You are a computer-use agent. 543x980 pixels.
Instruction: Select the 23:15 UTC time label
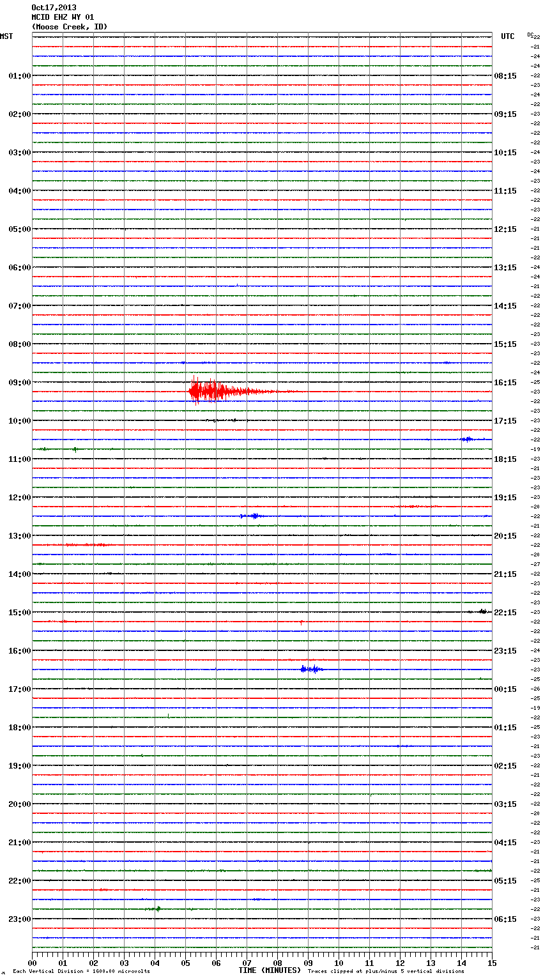505,651
